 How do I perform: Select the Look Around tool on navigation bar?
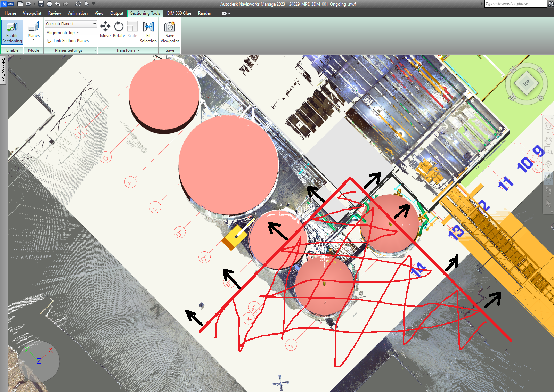coord(548,176)
